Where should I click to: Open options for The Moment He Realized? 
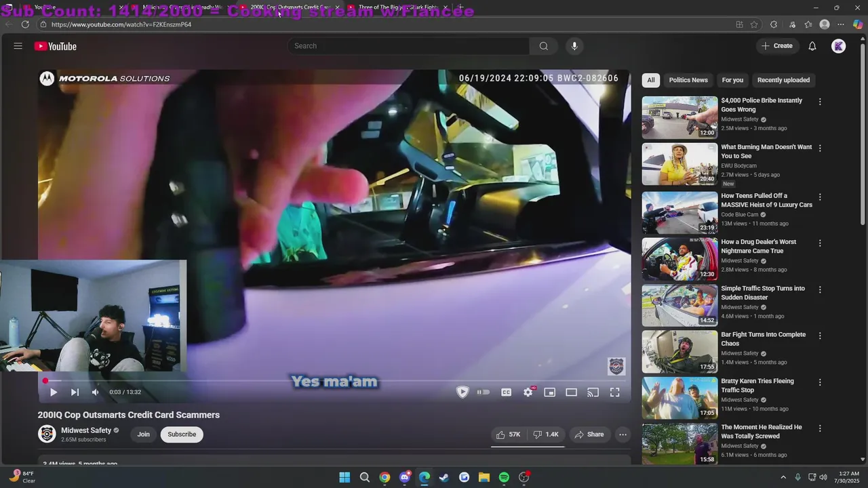[x=820, y=428]
